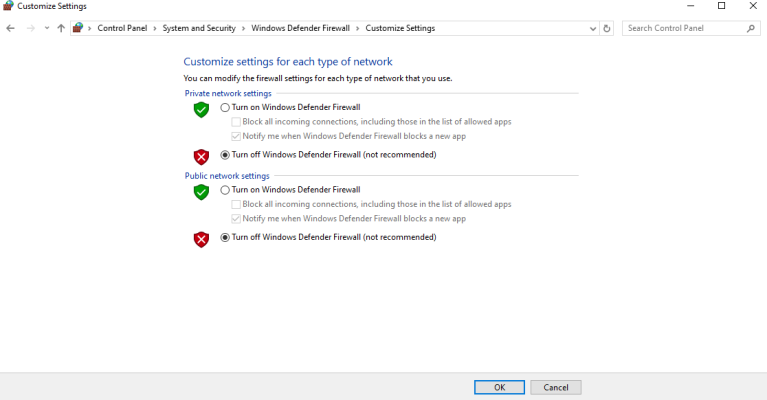
Task: Open the recent locations dropdown arrow
Action: point(47,28)
